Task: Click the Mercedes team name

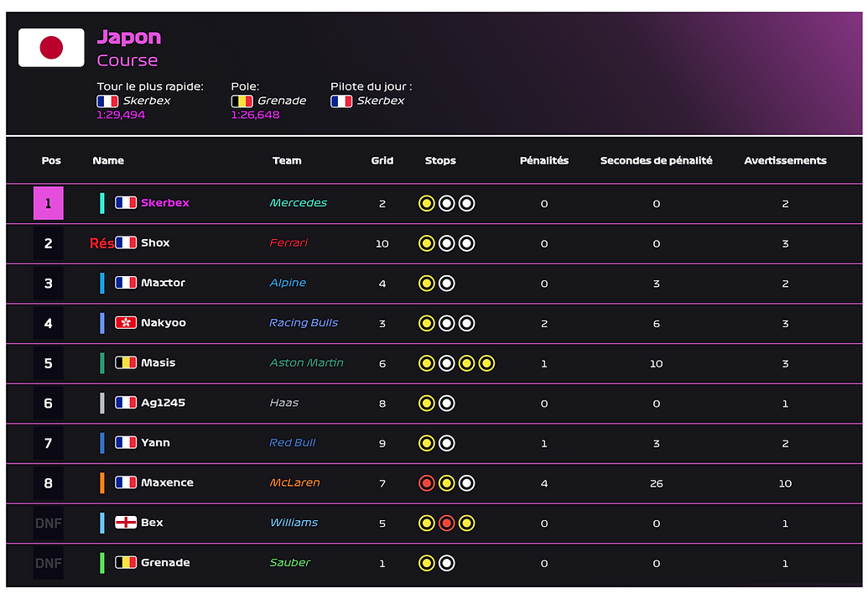Action: click(298, 202)
